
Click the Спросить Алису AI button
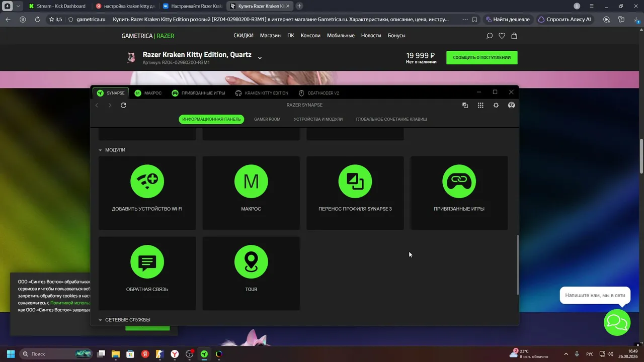[565, 20]
